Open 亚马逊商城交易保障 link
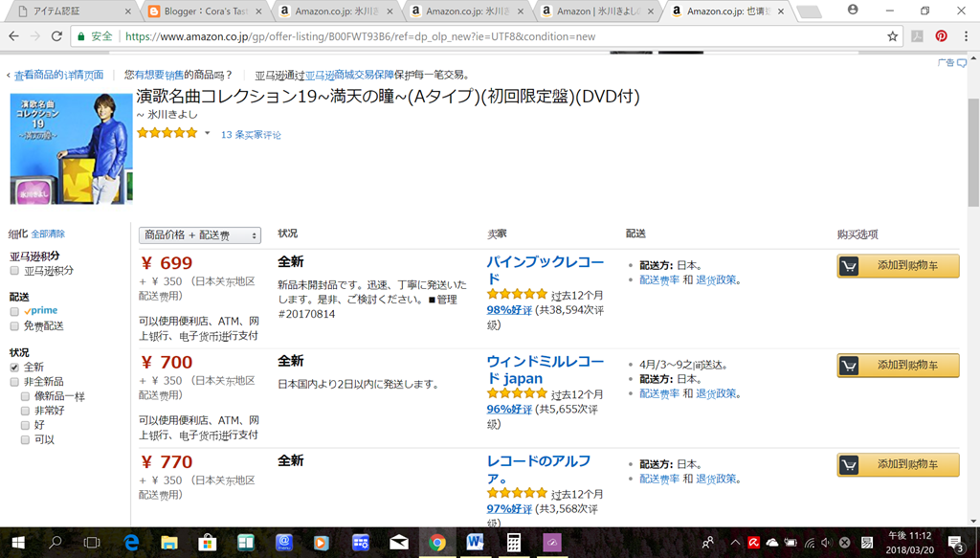 point(349,75)
